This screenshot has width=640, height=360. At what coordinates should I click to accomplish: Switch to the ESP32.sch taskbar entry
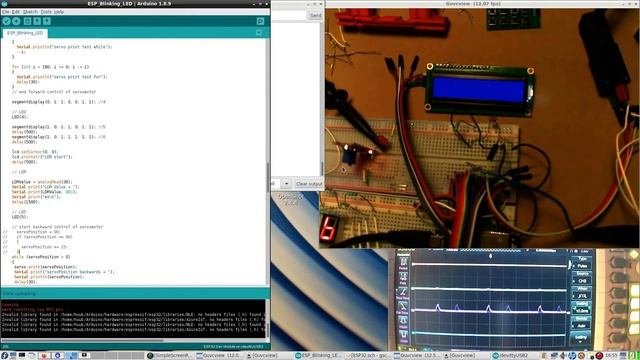tap(367, 356)
